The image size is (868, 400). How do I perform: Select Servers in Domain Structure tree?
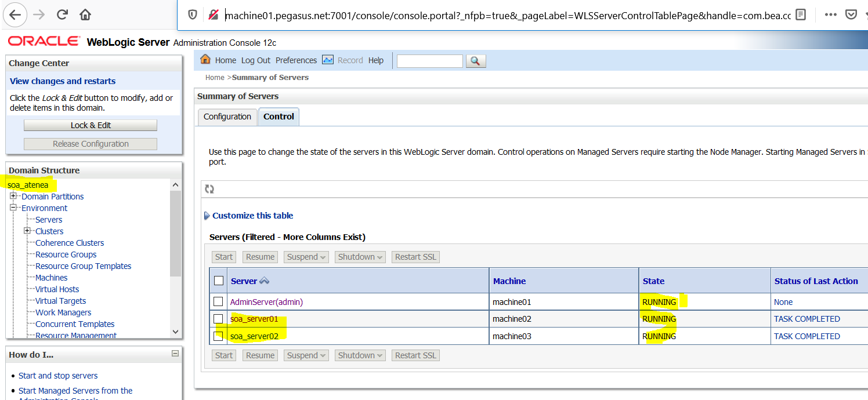click(x=49, y=220)
